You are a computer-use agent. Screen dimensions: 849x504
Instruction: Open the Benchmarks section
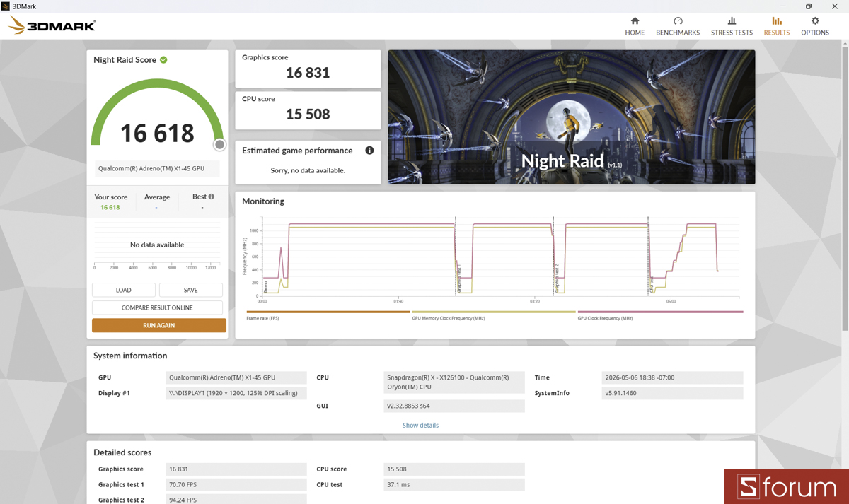point(678,26)
